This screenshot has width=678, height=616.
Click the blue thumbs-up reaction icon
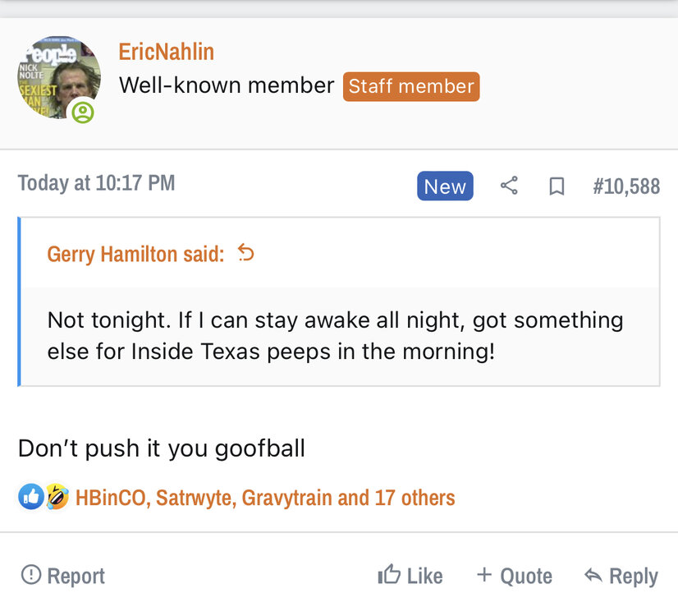(x=30, y=496)
